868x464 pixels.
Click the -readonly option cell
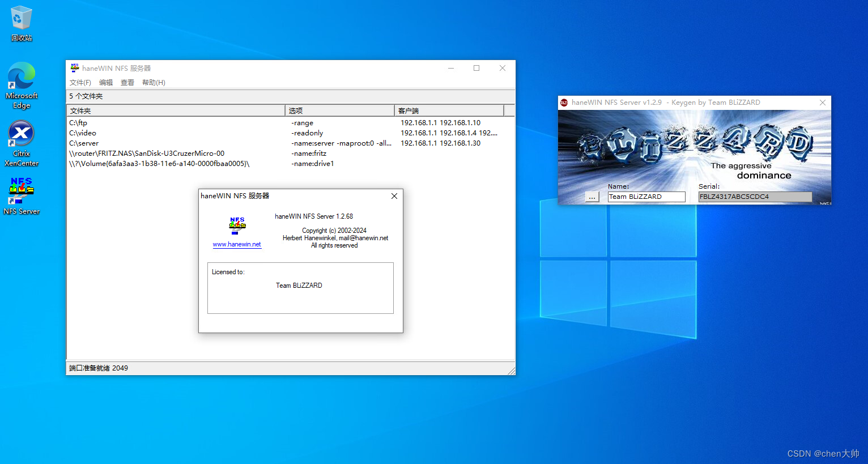point(307,133)
